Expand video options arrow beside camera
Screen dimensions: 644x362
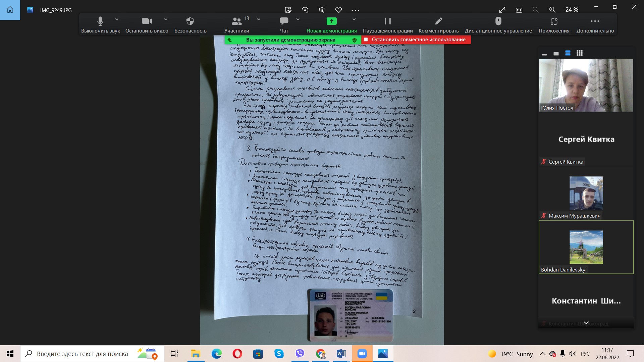pyautogui.click(x=166, y=19)
